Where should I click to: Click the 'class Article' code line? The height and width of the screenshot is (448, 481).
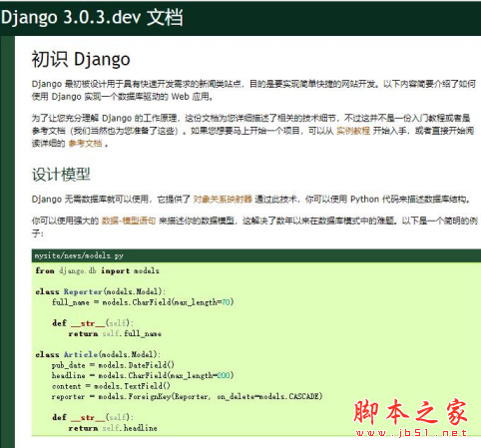[x=98, y=354]
